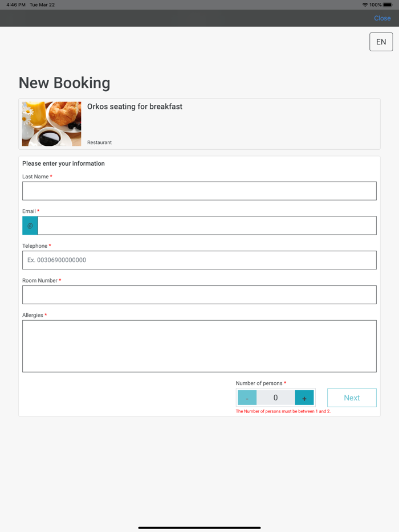The width and height of the screenshot is (399, 532).
Task: Focus the Room Number field
Action: 199,294
